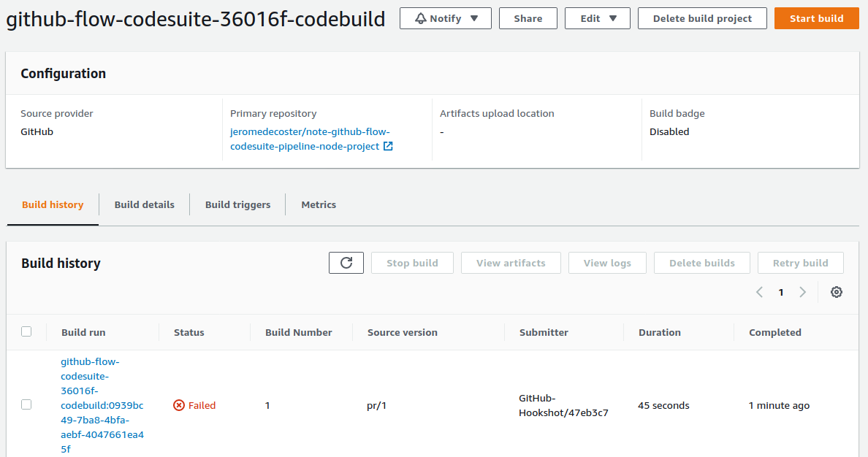Click the Build Number column header
Image resolution: width=868 pixels, height=457 pixels.
[x=298, y=332]
